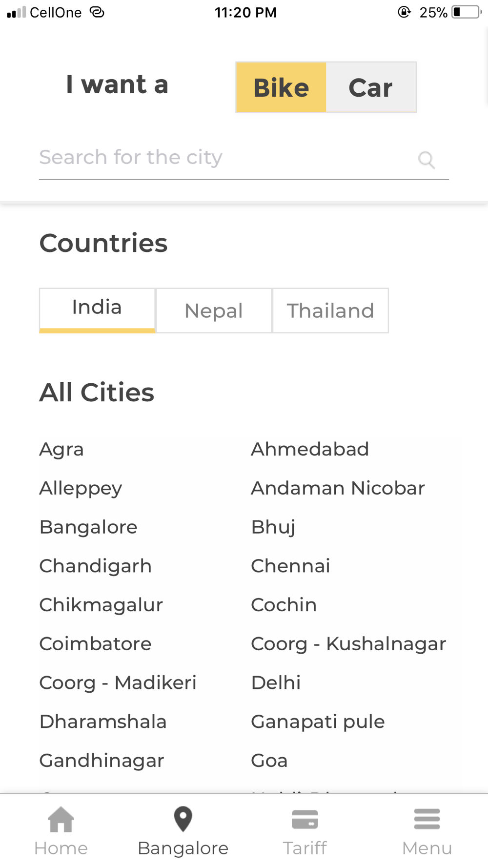
Task: Tap Goa in the city list
Action: [269, 761]
